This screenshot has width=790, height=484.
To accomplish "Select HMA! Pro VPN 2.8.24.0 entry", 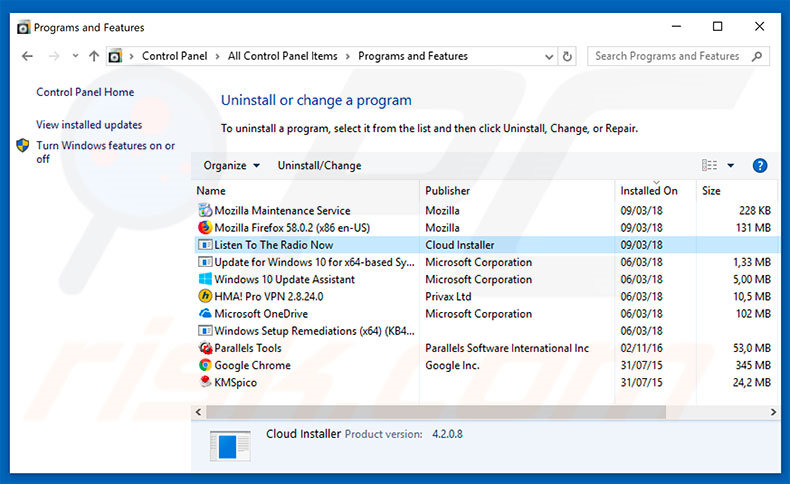I will 269,296.
